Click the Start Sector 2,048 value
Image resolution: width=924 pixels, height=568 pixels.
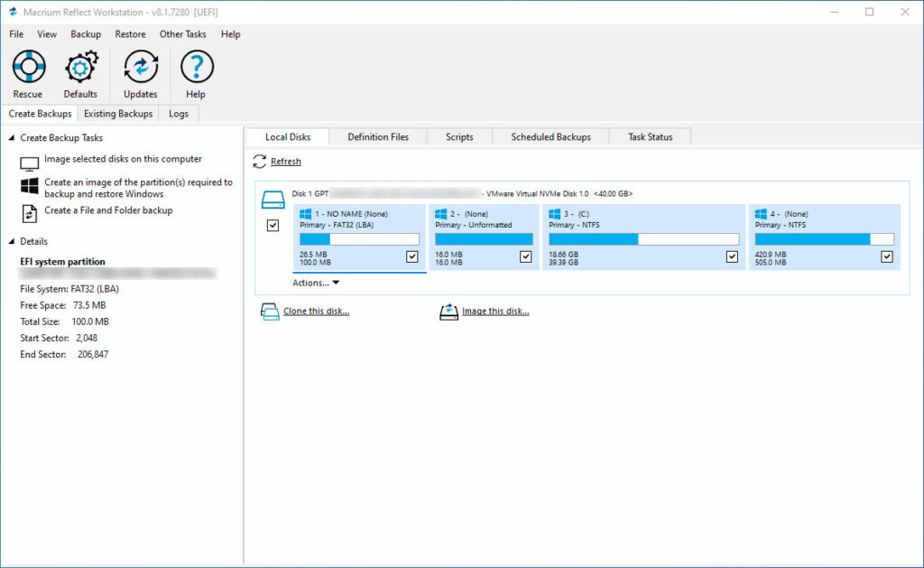point(87,338)
